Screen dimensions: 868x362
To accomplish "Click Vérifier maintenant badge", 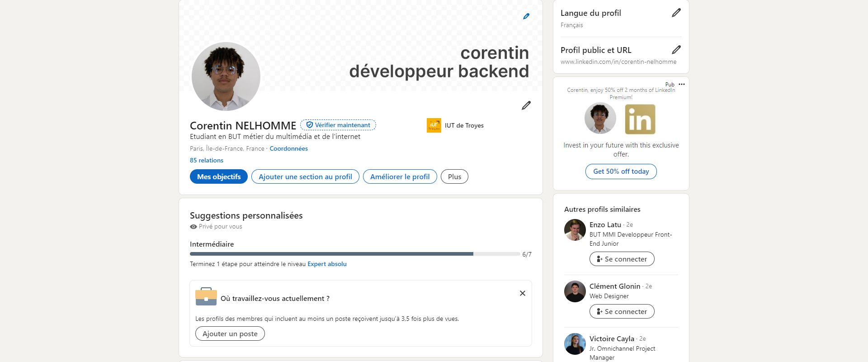I will click(x=338, y=125).
